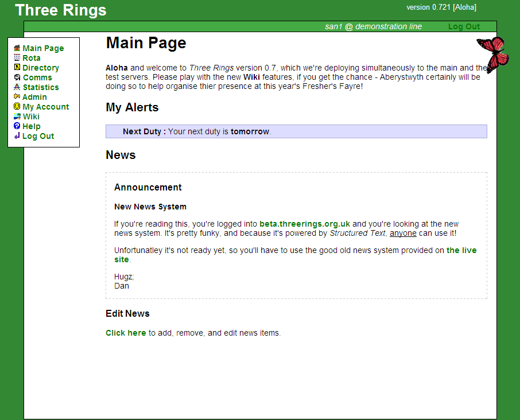This screenshot has height=420, width=520.
Task: Open the live site link
Action: click(x=461, y=250)
